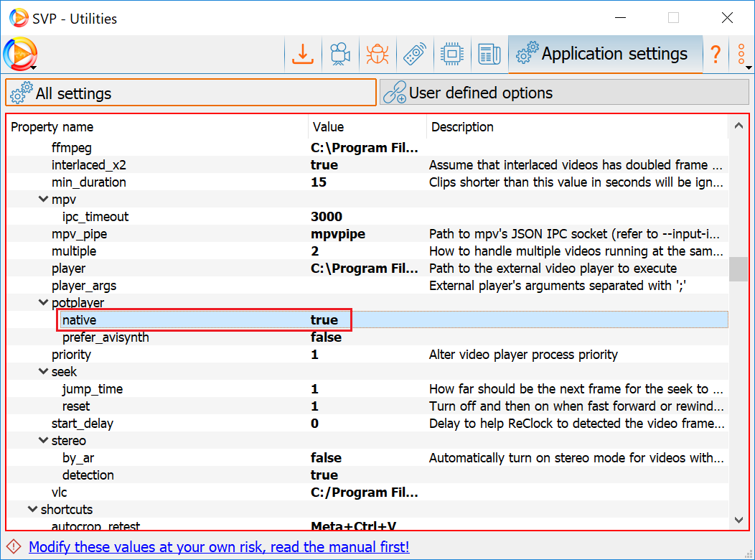Open the video camera toolbar icon

340,54
